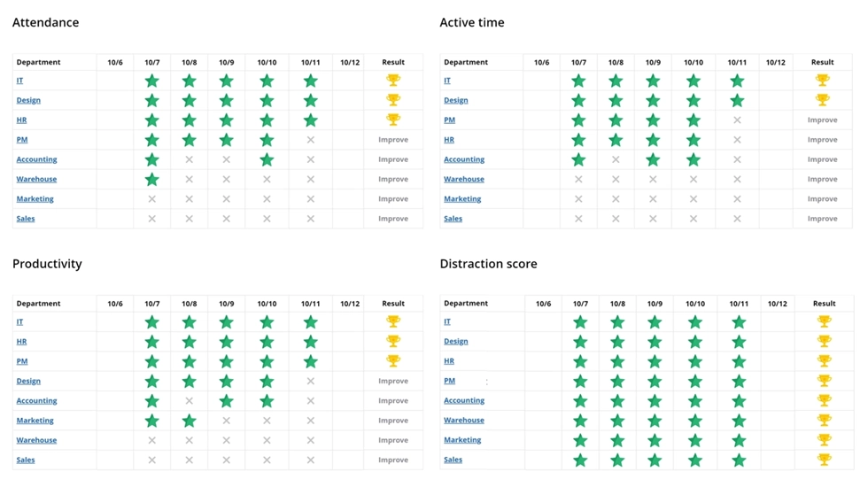Click IT 10/9 star in Distraction score

(x=655, y=322)
